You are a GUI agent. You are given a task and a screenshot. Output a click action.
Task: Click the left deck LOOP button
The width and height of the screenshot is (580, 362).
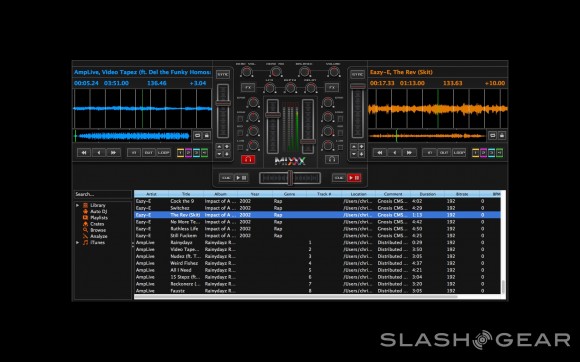tap(163, 152)
